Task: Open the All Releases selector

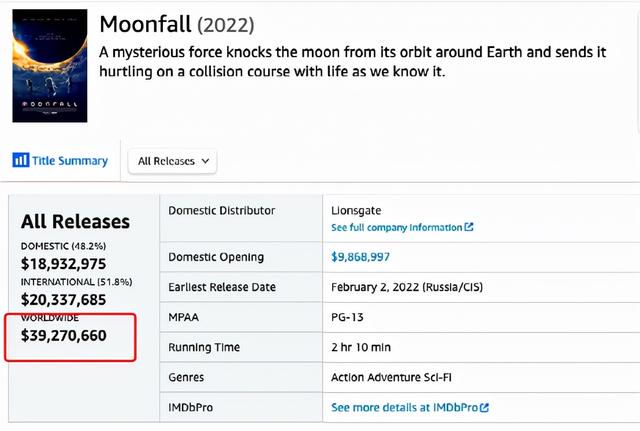Action: (172, 162)
